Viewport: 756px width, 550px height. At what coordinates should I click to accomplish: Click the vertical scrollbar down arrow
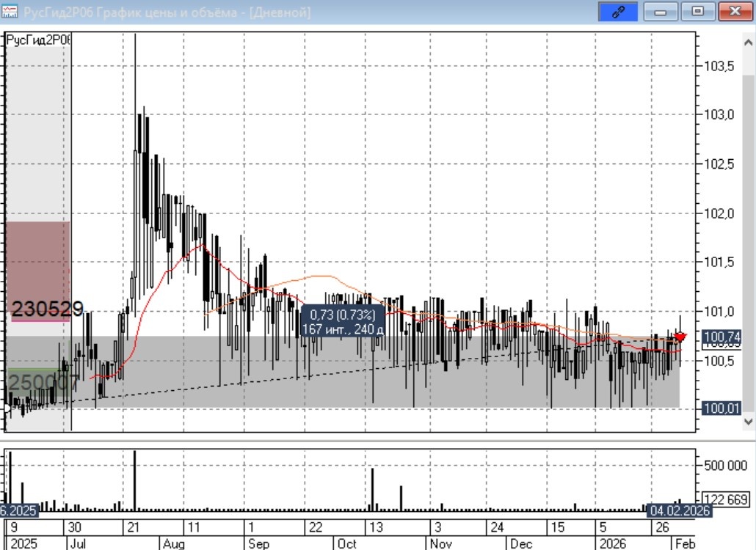tap(748, 422)
